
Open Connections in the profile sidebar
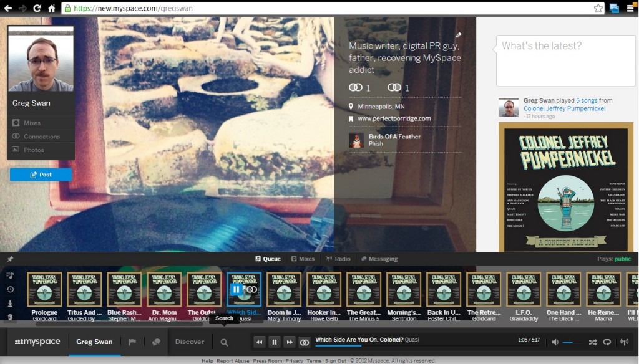tap(42, 136)
